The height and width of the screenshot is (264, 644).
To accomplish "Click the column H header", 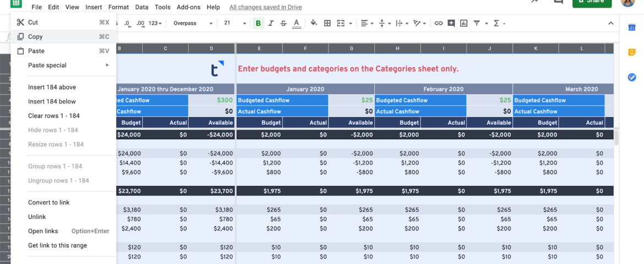I will coord(397,48).
